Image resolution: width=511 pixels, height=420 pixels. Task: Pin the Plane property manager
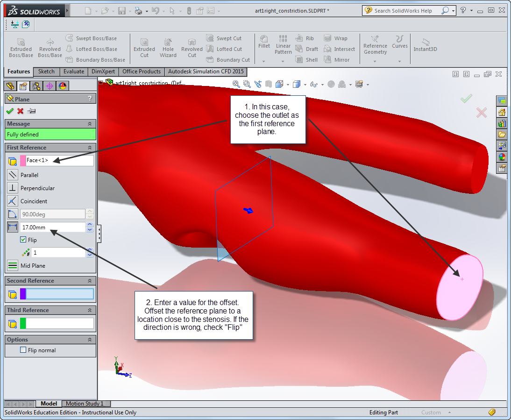point(32,111)
